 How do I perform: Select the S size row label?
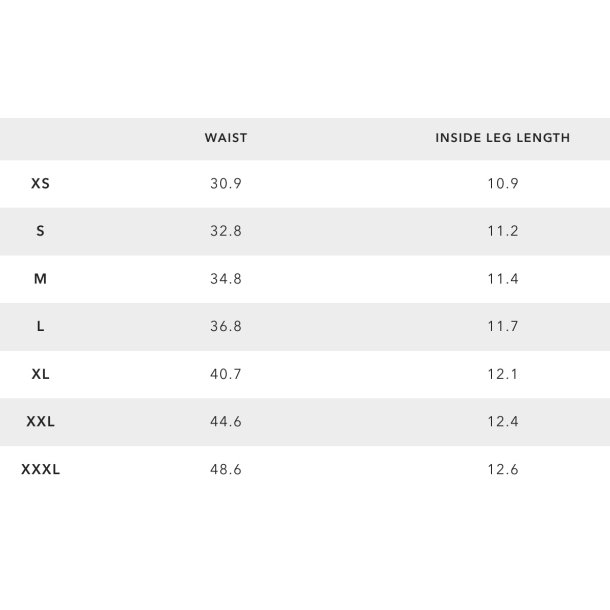coord(40,231)
